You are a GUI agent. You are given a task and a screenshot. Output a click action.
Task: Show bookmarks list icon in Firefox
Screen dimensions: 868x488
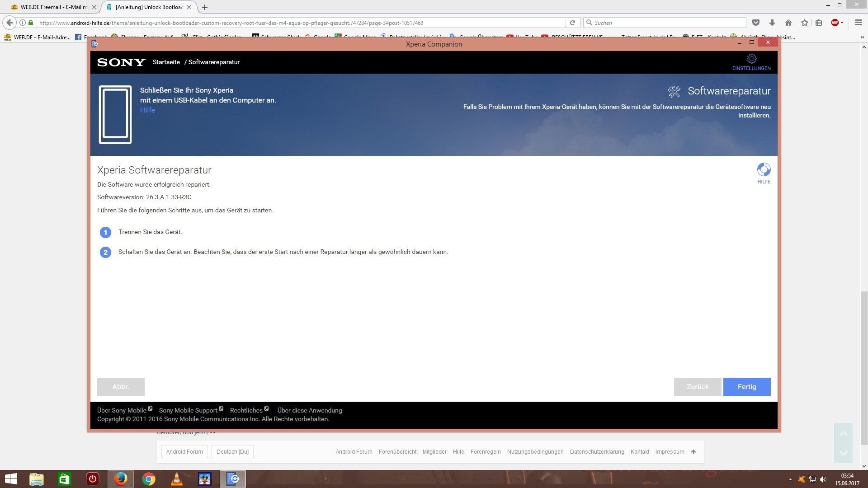point(819,23)
